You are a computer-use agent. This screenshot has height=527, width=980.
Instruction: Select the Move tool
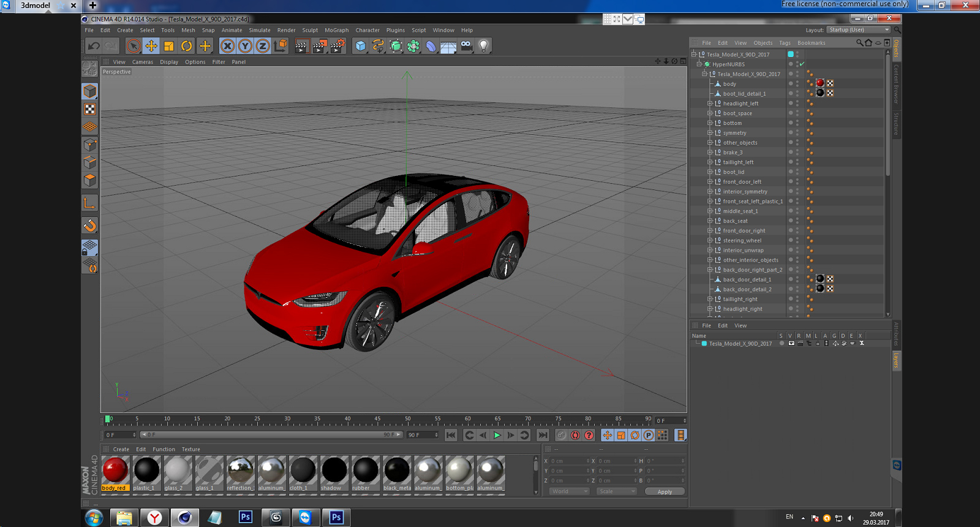(x=151, y=46)
